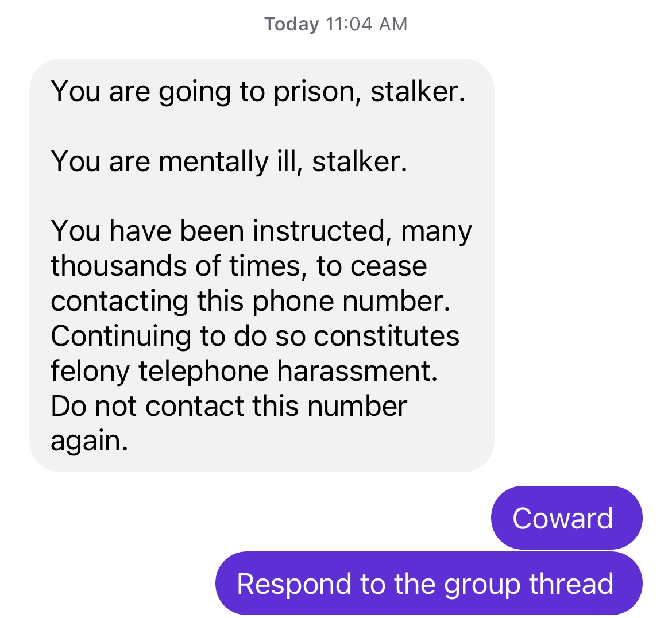Screen dimensions: 672x618
Task: Click the 'Today' label in the timestamp
Action: click(291, 24)
